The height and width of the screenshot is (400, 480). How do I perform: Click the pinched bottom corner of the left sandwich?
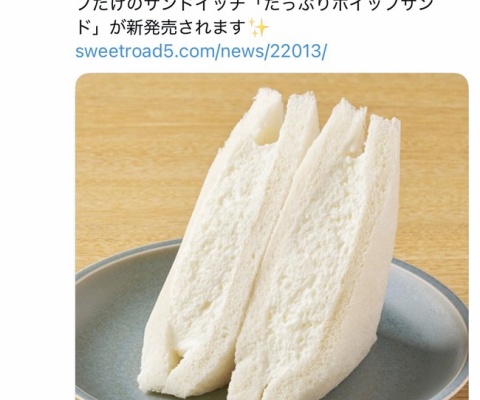click(x=175, y=362)
